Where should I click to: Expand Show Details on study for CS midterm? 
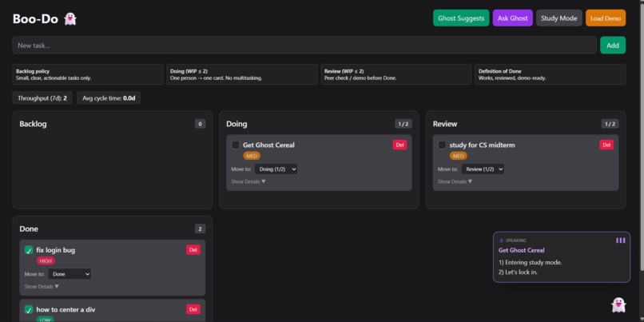455,181
